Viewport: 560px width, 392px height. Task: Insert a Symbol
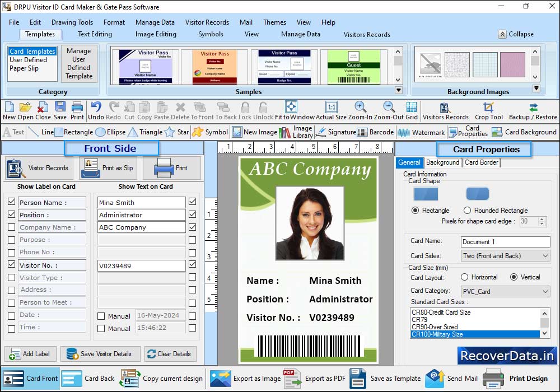(x=210, y=132)
